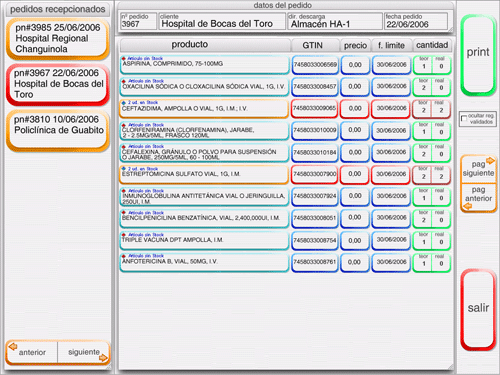This screenshot has height=375, width=500.
Task: Go to pag siguiente of products
Action: click(478, 169)
